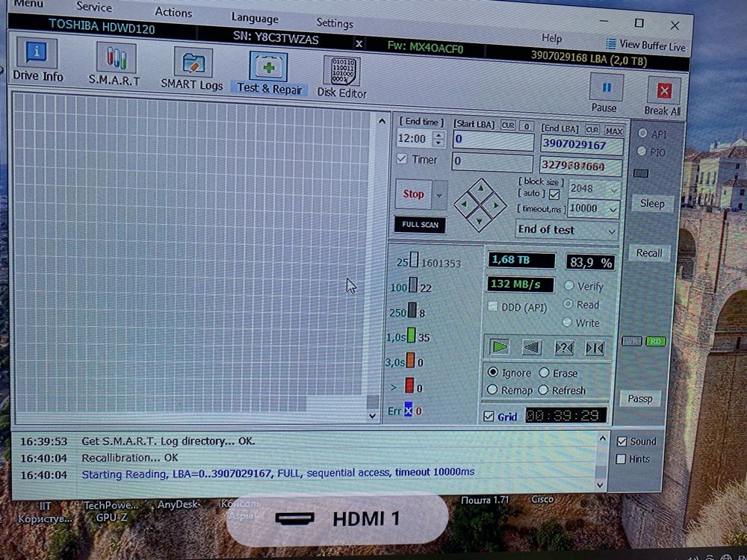Click CUR button beside End LBA

click(x=592, y=129)
